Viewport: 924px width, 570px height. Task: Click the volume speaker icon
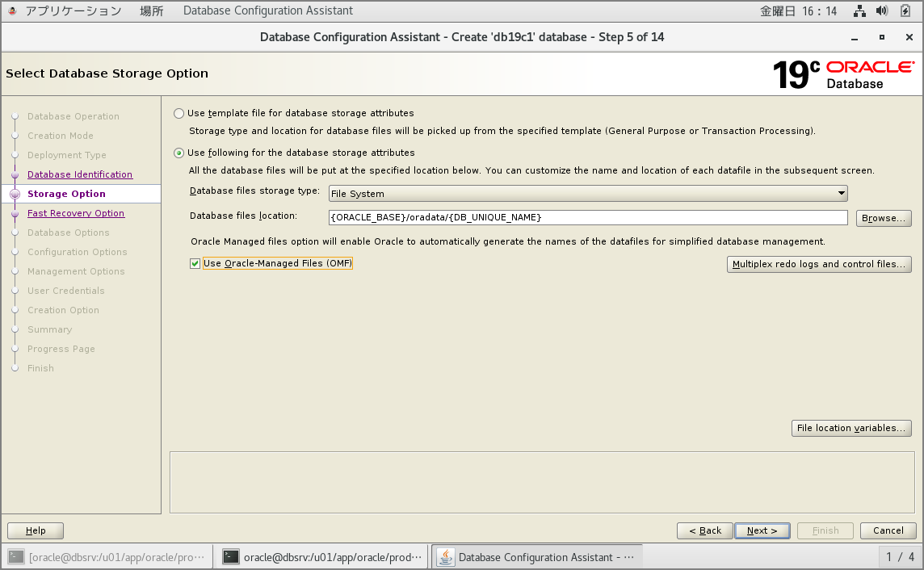[x=882, y=11]
